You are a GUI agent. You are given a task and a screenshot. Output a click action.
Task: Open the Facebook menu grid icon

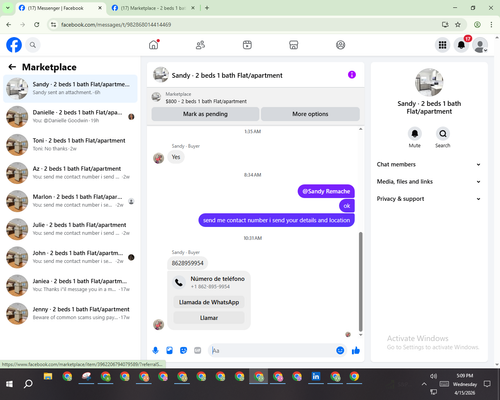click(x=442, y=45)
